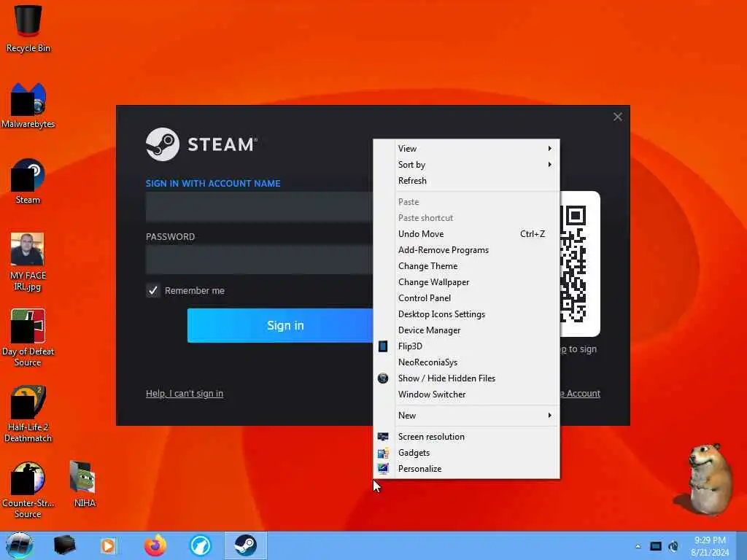Click the Personalize menu icon

point(383,469)
